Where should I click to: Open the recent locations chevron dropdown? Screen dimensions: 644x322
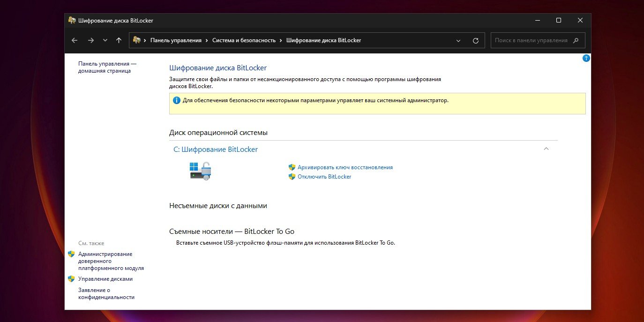coord(105,40)
